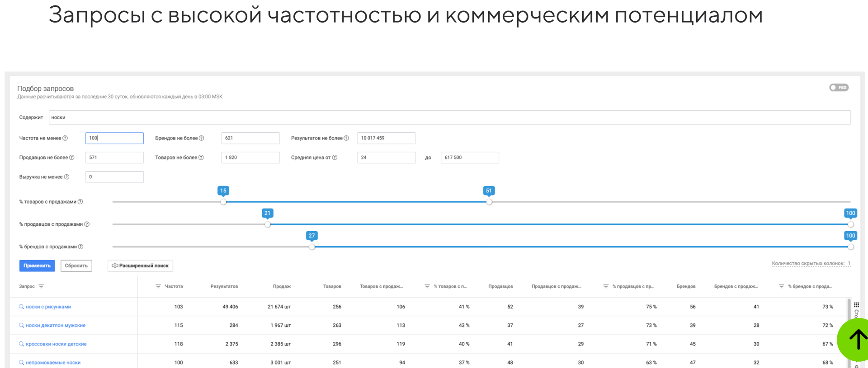Open help tooltip for 'Выручка не менее'
This screenshot has width=868, height=368.
coord(66,177)
